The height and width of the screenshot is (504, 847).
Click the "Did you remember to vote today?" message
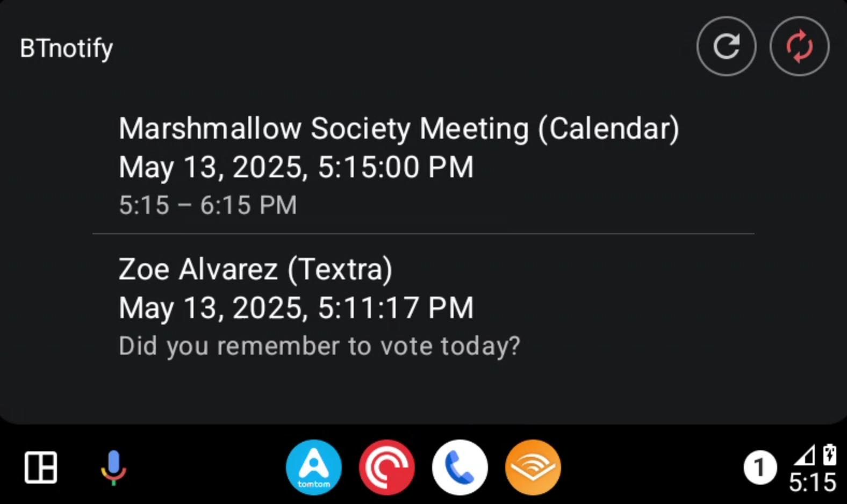point(319,346)
